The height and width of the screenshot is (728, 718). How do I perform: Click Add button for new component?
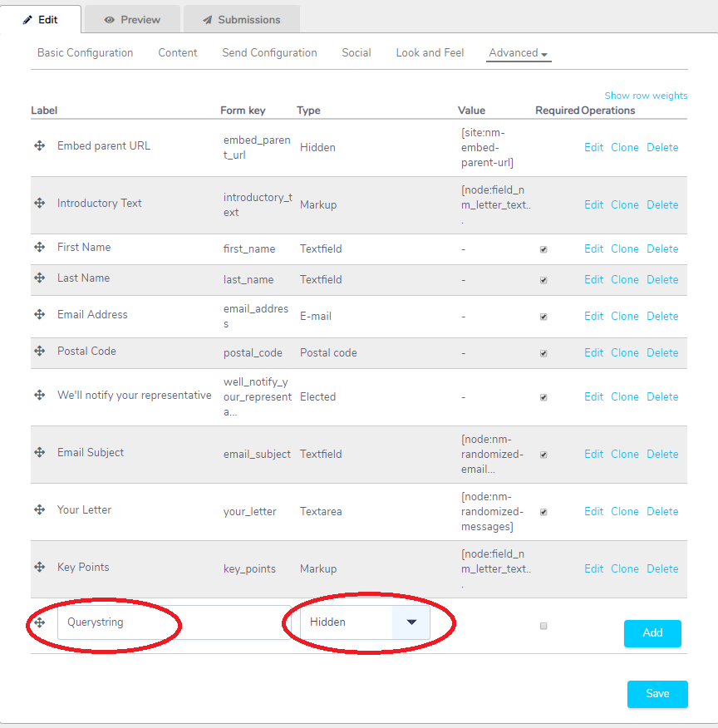coord(652,632)
